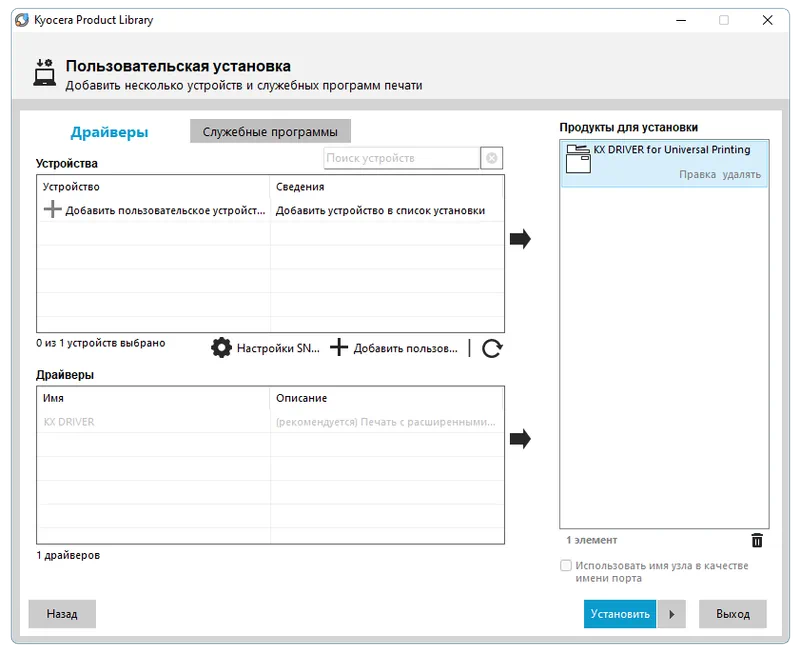Select the Добавить пользовательское устройст... row
The height and width of the screenshot is (654, 800).
pyautogui.click(x=270, y=210)
